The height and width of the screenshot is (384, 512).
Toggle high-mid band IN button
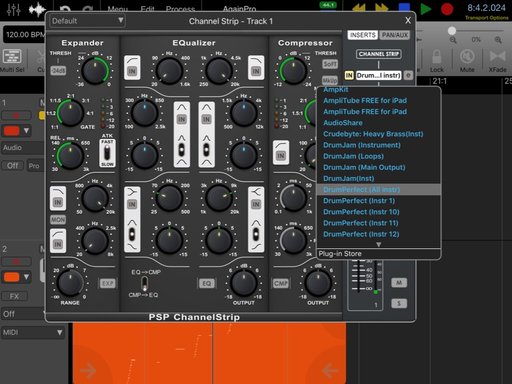click(206, 119)
